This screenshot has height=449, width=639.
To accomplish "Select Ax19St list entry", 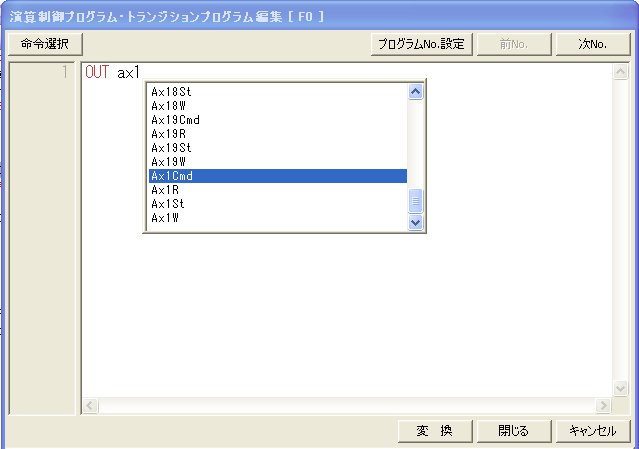I will point(277,148).
